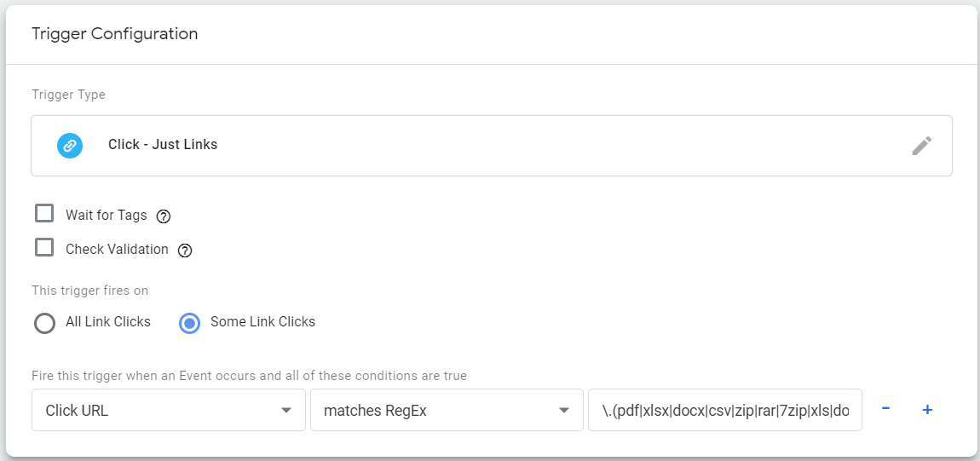980x461 pixels.
Task: Click the Wait for Tags label text
Action: [x=107, y=216]
